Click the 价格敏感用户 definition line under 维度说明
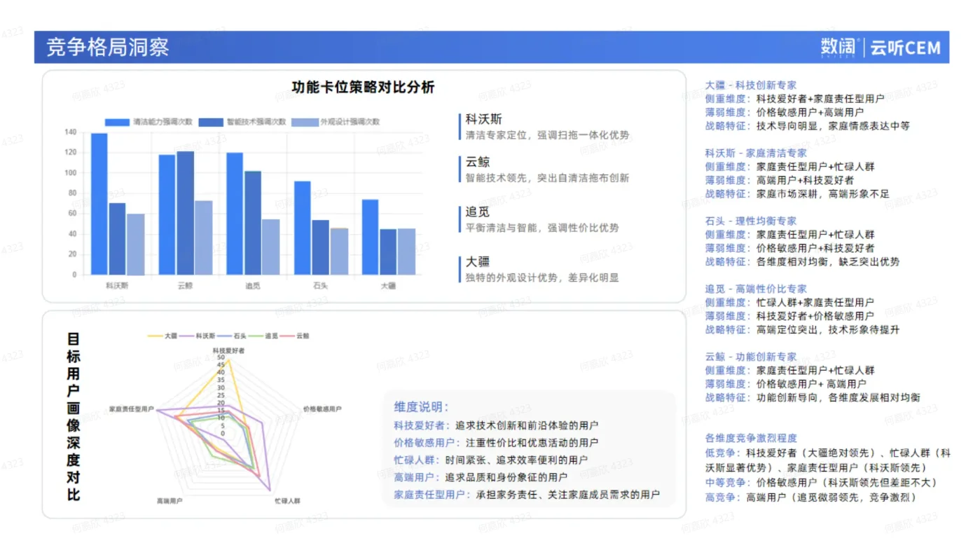The image size is (980, 550). [x=496, y=443]
